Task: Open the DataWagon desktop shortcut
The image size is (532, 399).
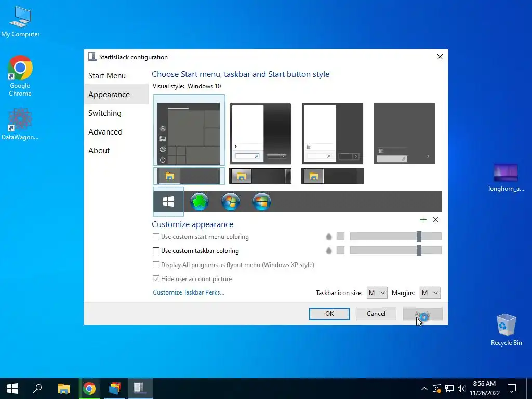Action: [20, 124]
